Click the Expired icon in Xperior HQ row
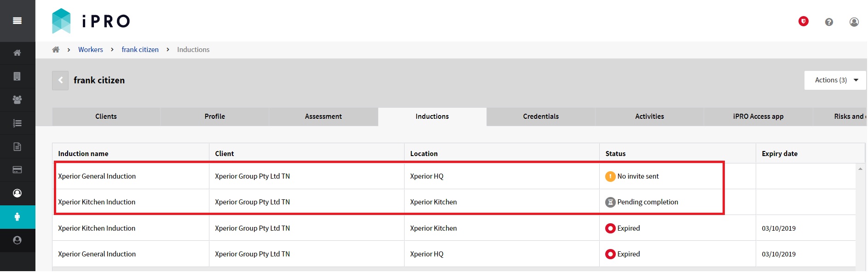 pyautogui.click(x=610, y=254)
